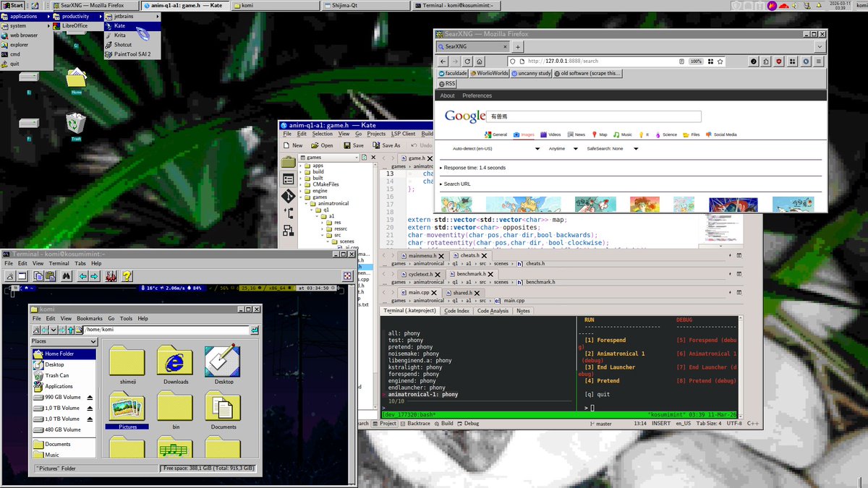The width and height of the screenshot is (868, 488).
Task: Open the About link in SearXNG
Action: tap(448, 95)
